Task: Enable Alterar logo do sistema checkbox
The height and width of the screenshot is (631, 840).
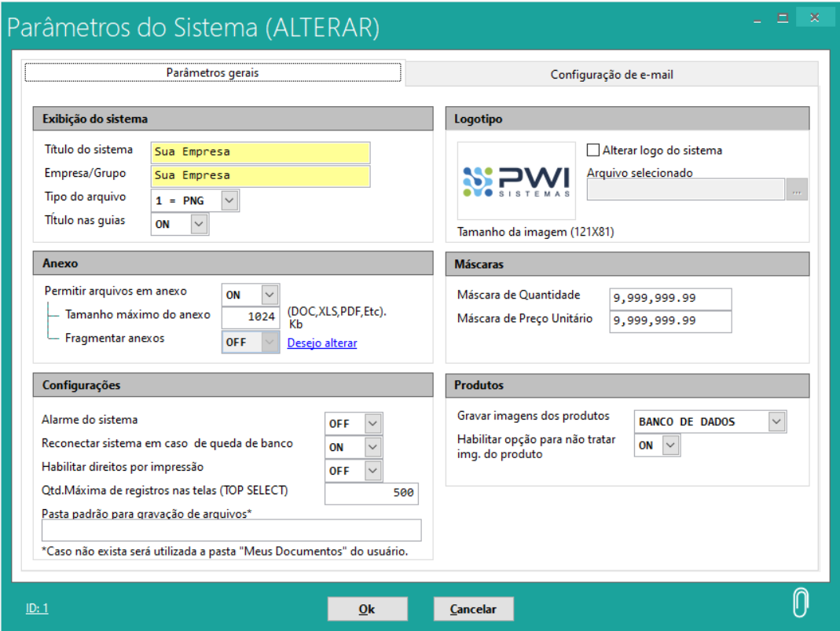Action: [x=594, y=150]
